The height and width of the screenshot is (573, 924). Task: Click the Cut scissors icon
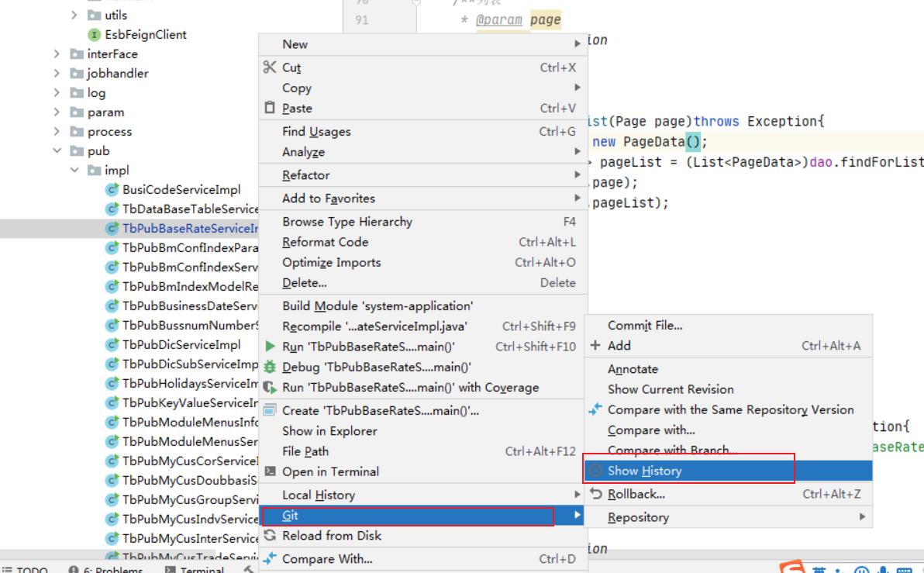(x=269, y=67)
